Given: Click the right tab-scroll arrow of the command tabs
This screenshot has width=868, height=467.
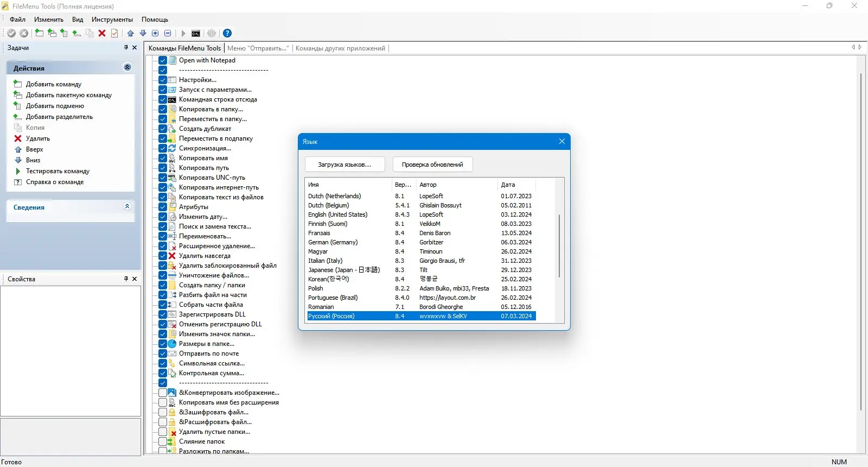Looking at the screenshot, I should coord(860,47).
